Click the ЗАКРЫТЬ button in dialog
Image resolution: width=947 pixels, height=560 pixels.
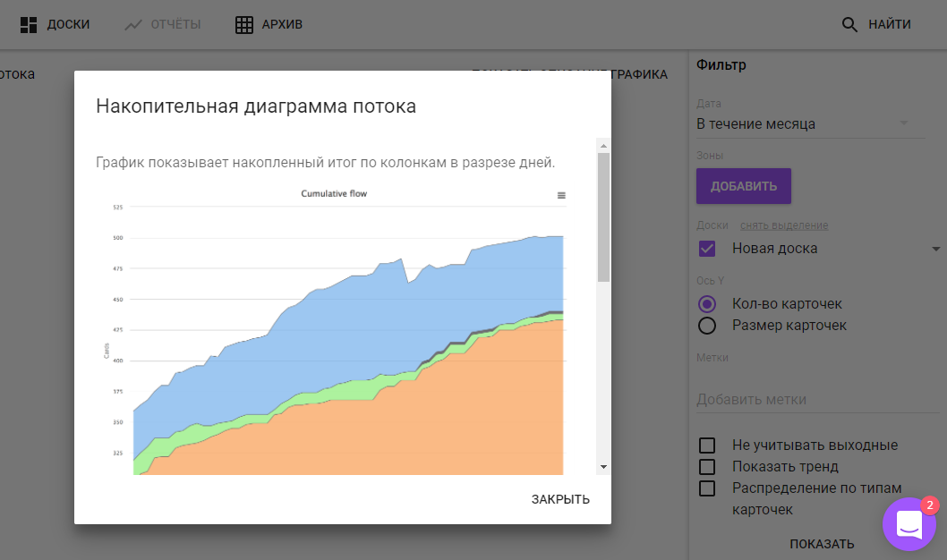(x=560, y=499)
